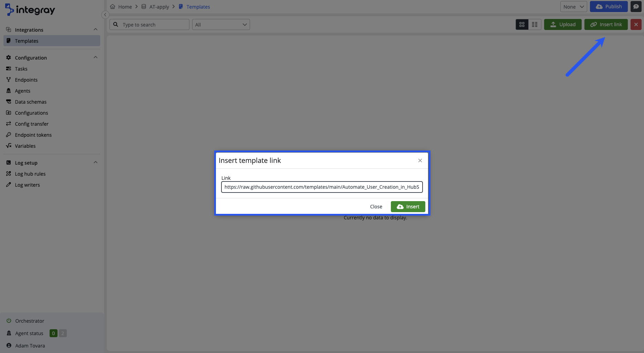Open the None dropdown menu
644x353 pixels.
(x=573, y=7)
